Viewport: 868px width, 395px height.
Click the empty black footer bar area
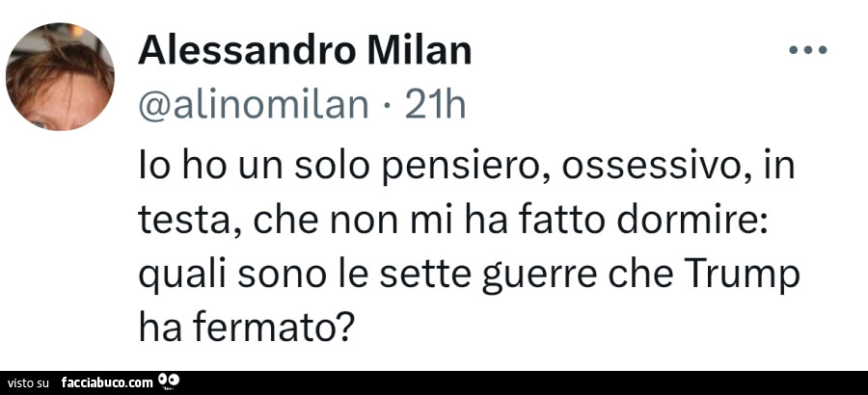pos(530,382)
